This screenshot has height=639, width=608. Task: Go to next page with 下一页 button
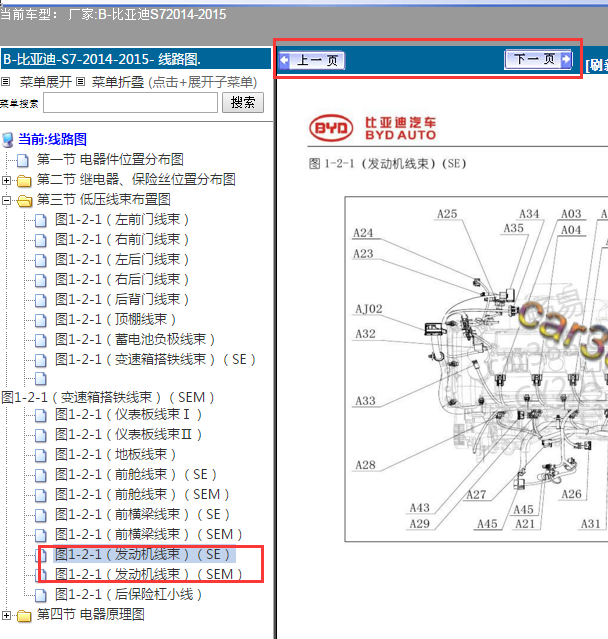538,59
